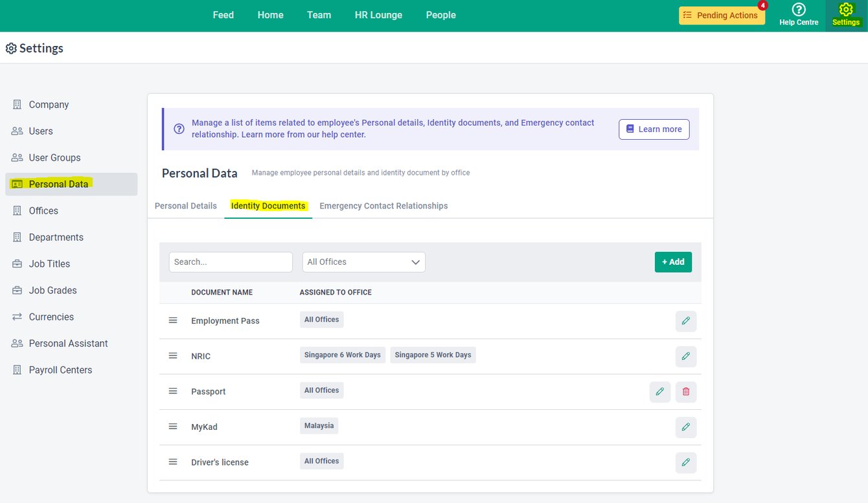The width and height of the screenshot is (868, 503).
Task: Click the Add button to create document
Action: point(673,262)
